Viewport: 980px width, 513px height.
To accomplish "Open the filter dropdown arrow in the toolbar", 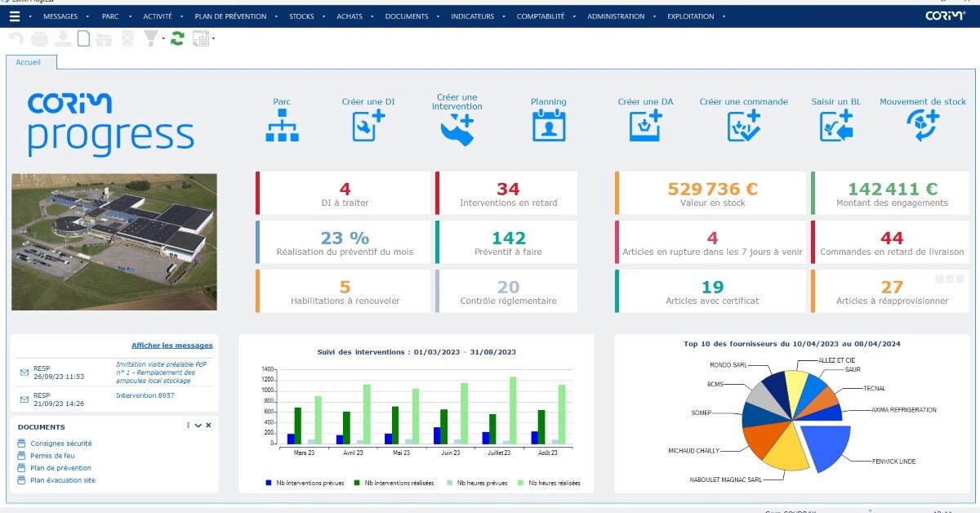I will click(x=163, y=38).
